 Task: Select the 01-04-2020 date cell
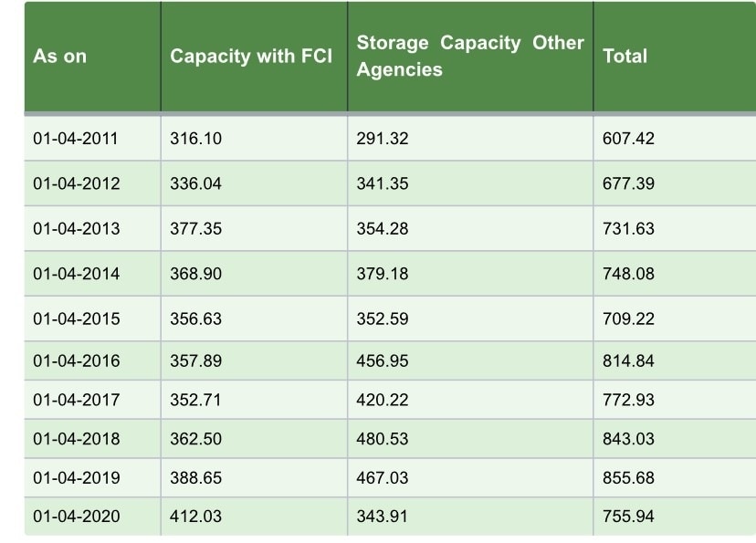76,517
